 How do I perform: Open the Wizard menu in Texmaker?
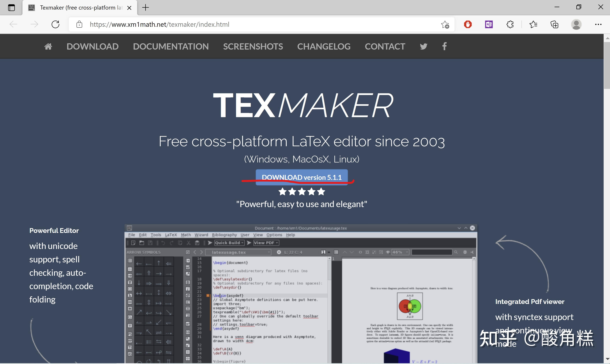(x=201, y=235)
